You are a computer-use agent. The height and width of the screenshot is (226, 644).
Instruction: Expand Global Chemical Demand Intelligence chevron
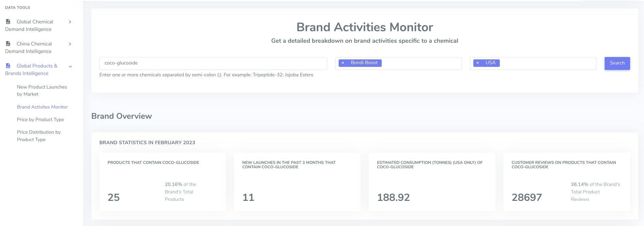click(70, 22)
